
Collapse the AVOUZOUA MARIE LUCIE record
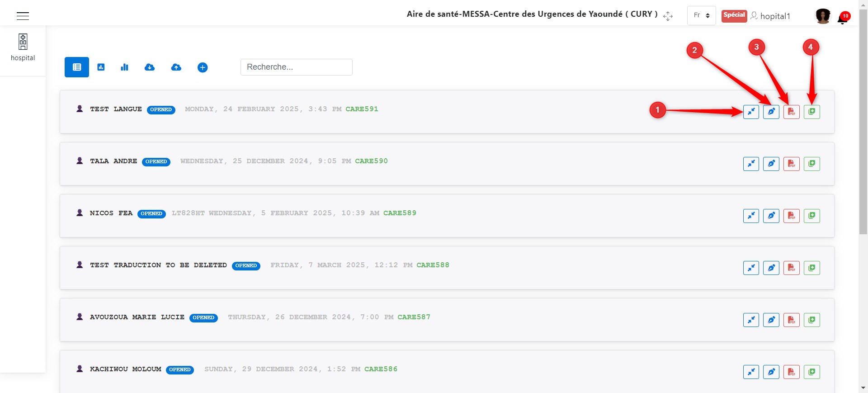coord(751,320)
